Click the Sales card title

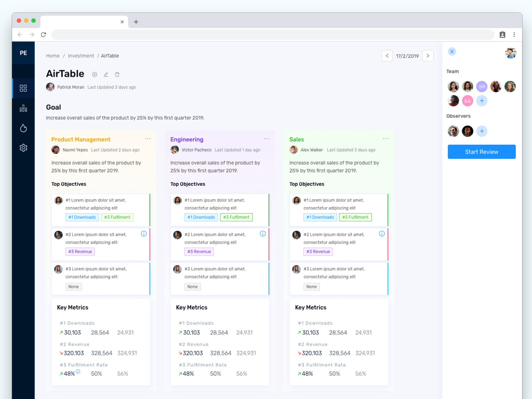(297, 140)
